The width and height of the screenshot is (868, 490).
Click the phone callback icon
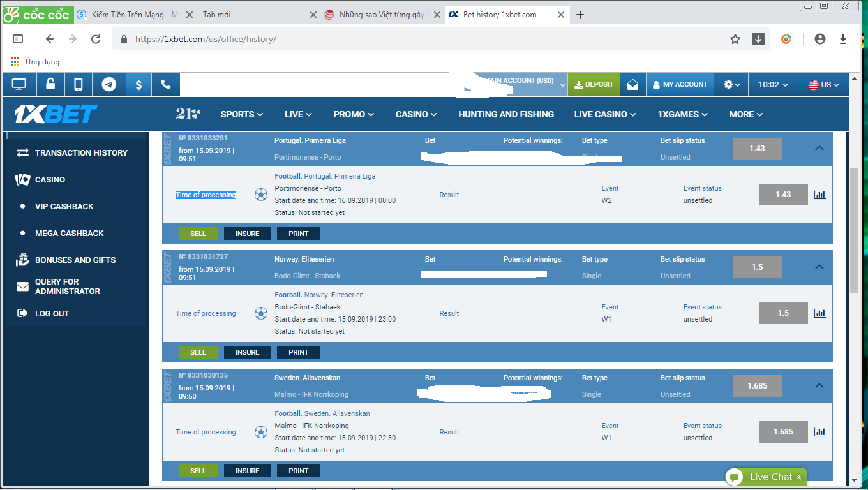tap(166, 84)
